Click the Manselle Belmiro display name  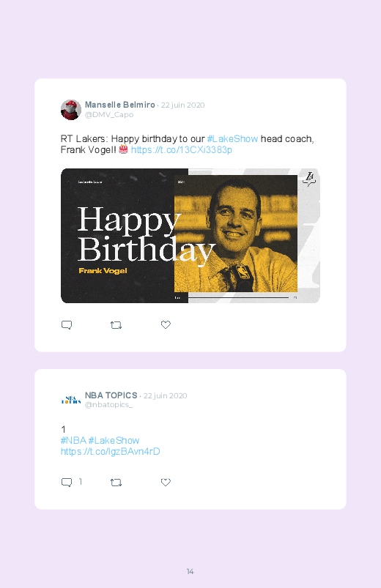[x=119, y=105]
